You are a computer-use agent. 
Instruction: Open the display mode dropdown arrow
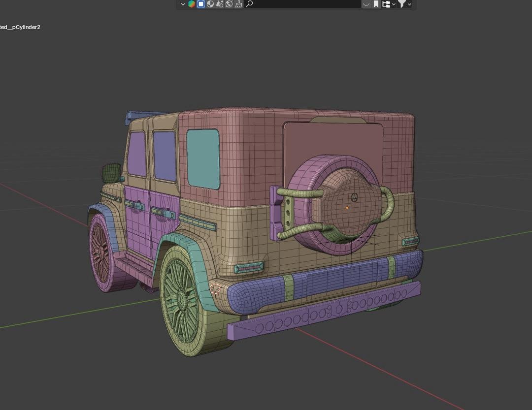click(x=394, y=4)
